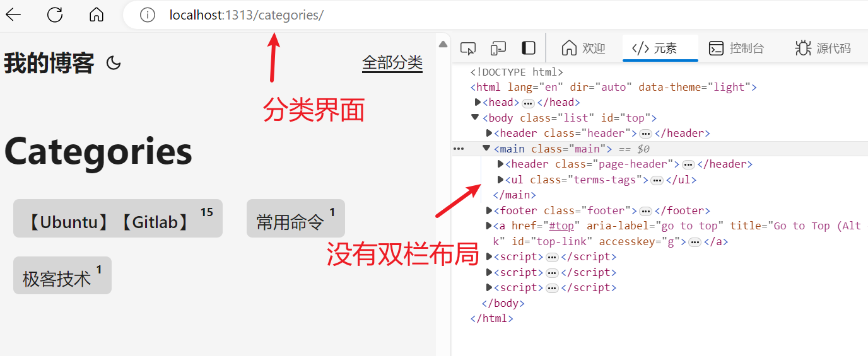Click the Categories page heading
Viewport: 868px width, 356px height.
[98, 151]
